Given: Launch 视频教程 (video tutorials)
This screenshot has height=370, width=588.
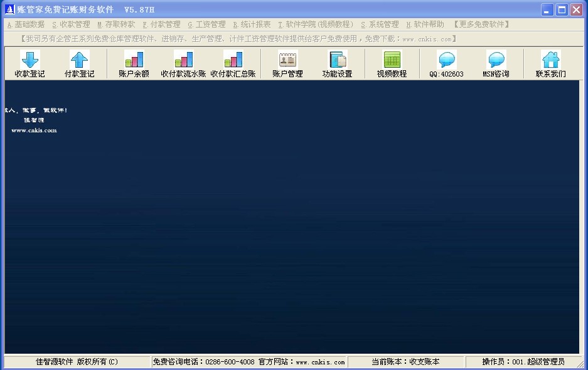Looking at the screenshot, I should coord(391,63).
